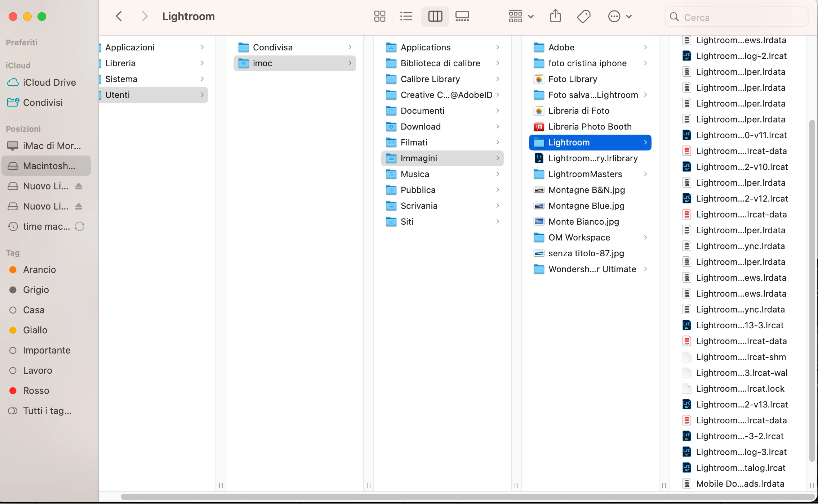Screen dimensions: 818x504
Task: Open Lightroom...ry.lrlibrary file
Action: click(x=592, y=158)
